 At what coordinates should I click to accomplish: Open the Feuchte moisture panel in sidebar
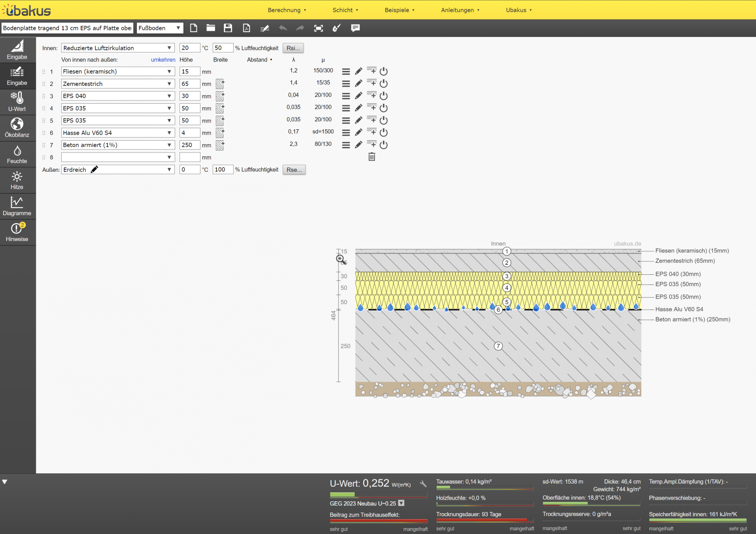click(x=17, y=154)
